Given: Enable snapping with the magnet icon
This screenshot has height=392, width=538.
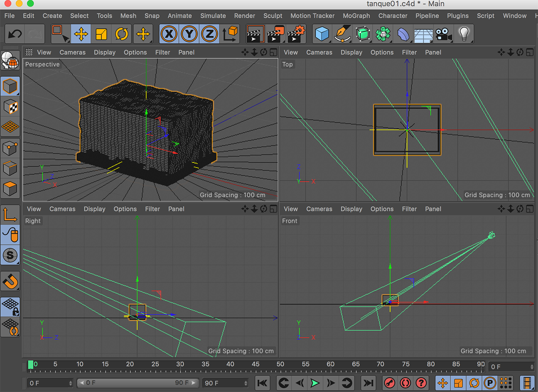Looking at the screenshot, I should click(x=10, y=280).
